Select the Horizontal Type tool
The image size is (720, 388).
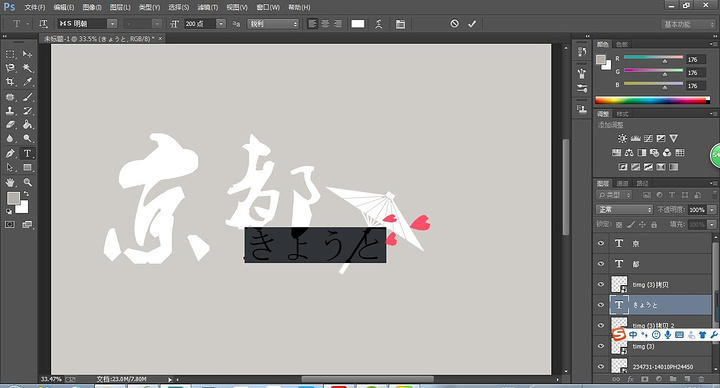point(28,153)
